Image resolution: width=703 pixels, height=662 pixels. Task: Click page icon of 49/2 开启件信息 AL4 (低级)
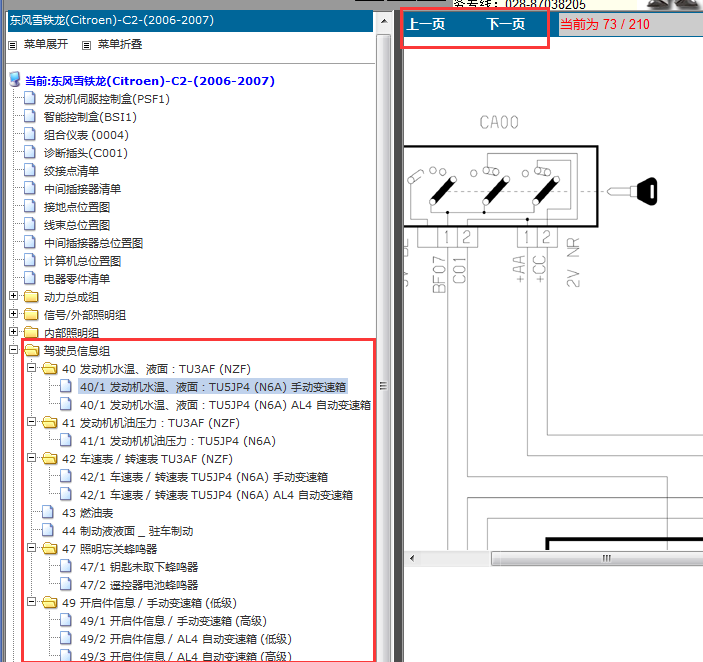click(65, 638)
